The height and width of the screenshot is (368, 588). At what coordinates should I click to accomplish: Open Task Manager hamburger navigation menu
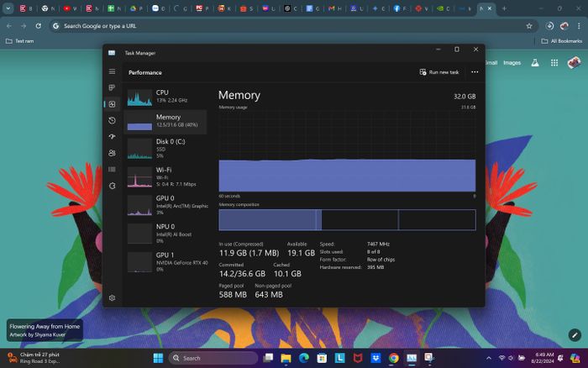click(x=112, y=71)
